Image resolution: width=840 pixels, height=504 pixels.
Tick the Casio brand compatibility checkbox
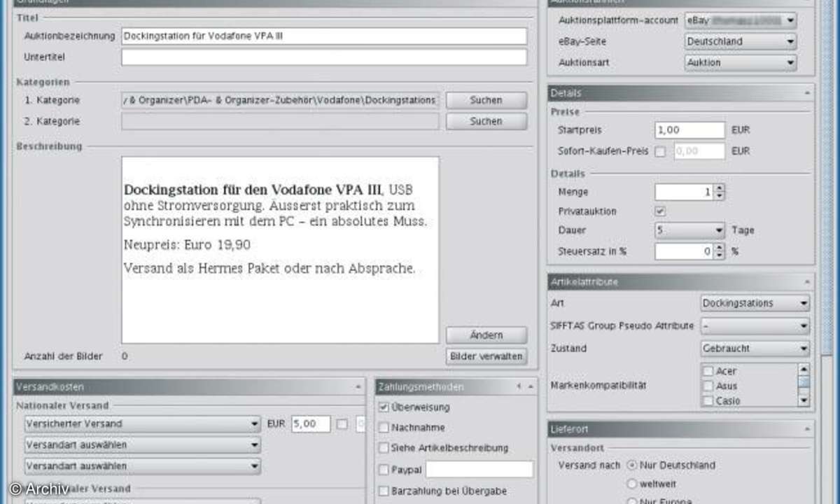point(708,400)
